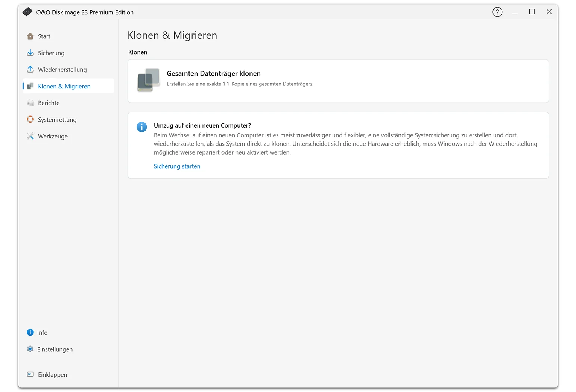Collapse the sidebar with Einklappen label

[53, 375]
